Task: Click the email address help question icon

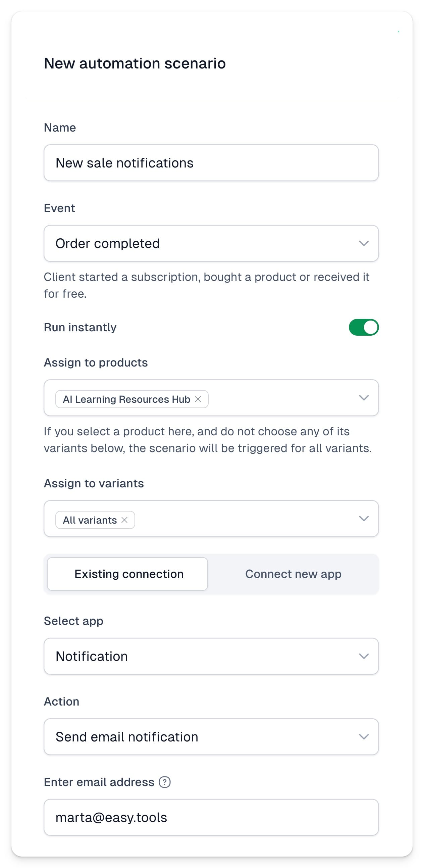Action: click(165, 782)
